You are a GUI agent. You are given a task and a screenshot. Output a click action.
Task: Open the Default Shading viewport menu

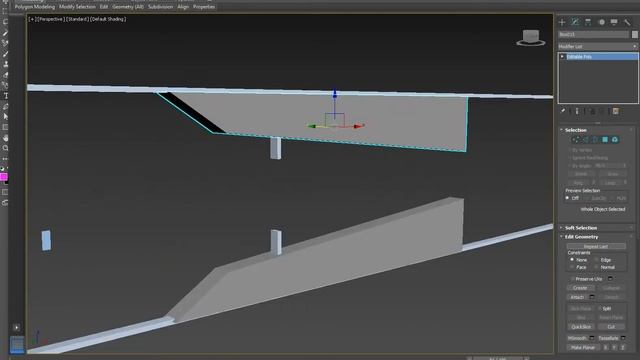pyautogui.click(x=108, y=19)
